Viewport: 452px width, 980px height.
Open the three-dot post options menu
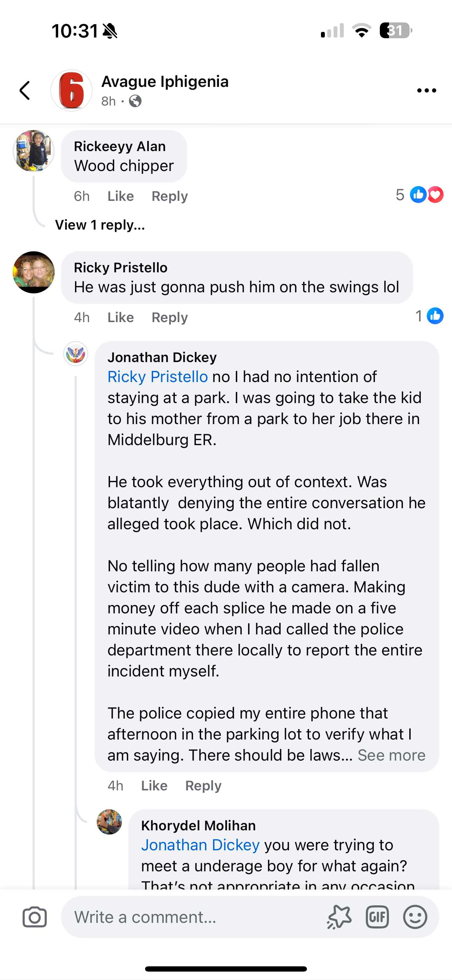point(426,90)
